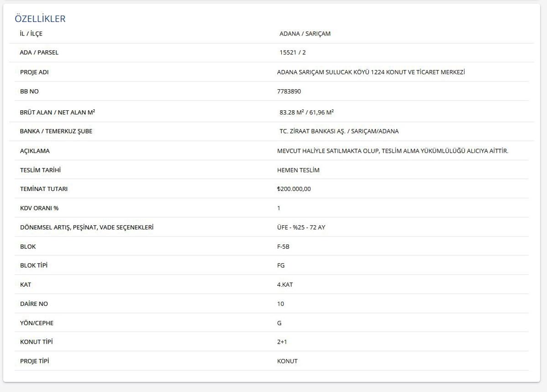
Task: Click the block value F-5B
Action: coord(283,247)
